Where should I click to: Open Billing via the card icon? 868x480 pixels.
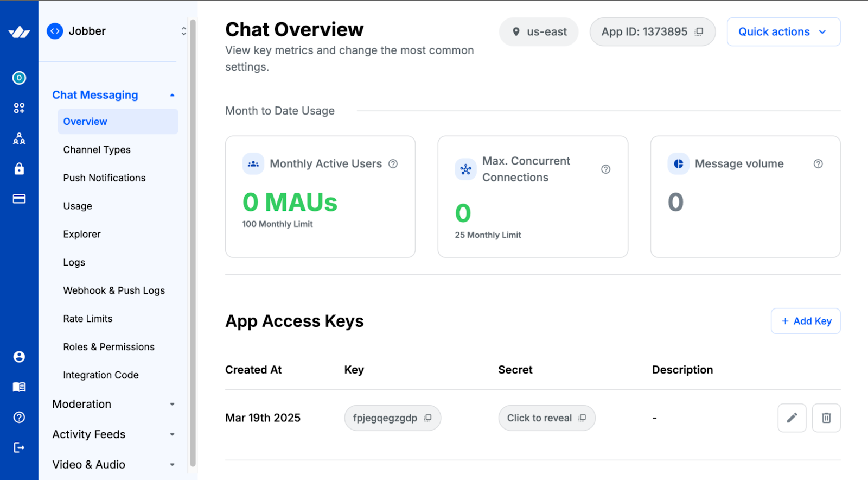click(x=19, y=199)
